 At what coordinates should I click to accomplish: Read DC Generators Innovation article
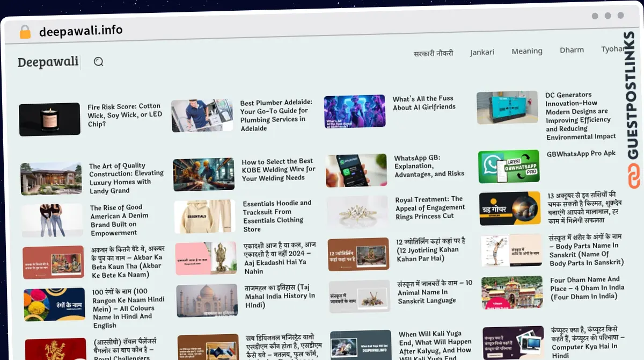point(581,116)
